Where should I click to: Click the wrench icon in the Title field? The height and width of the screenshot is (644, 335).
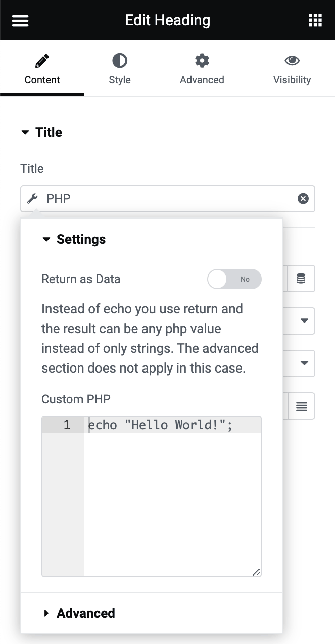(32, 198)
